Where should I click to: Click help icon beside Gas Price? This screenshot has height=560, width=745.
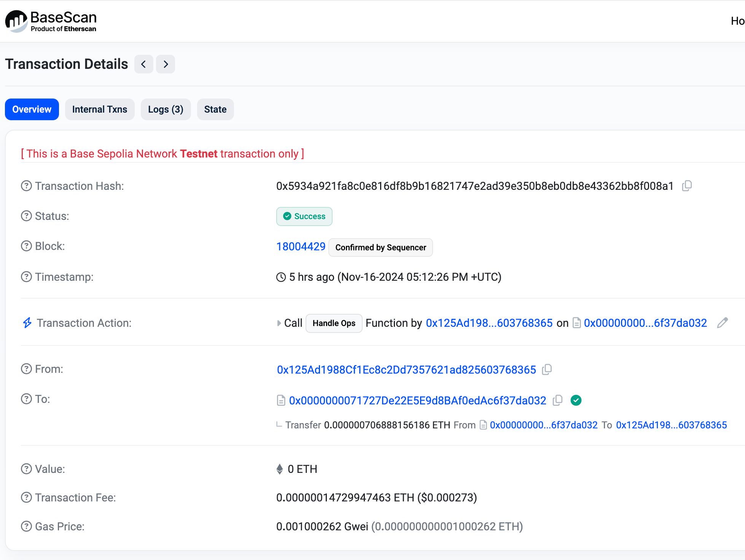pos(26,527)
